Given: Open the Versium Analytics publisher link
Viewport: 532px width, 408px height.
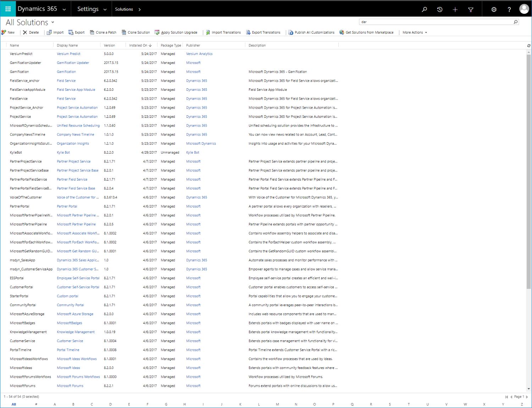Looking at the screenshot, I should tap(199, 54).
